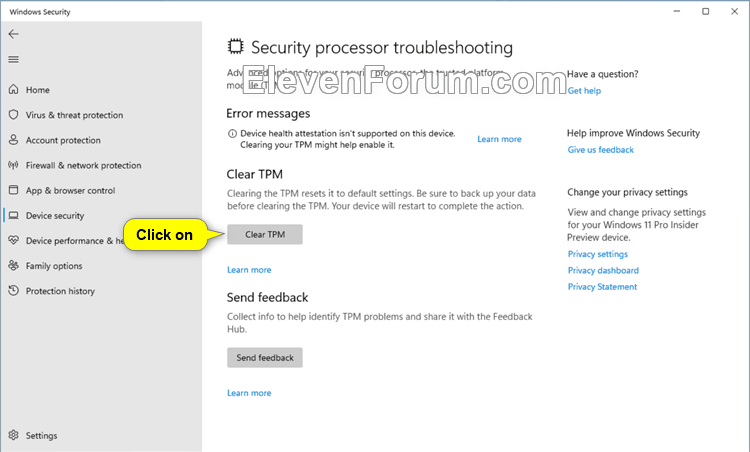
Task: Select the Error messages heading
Action: (x=268, y=113)
